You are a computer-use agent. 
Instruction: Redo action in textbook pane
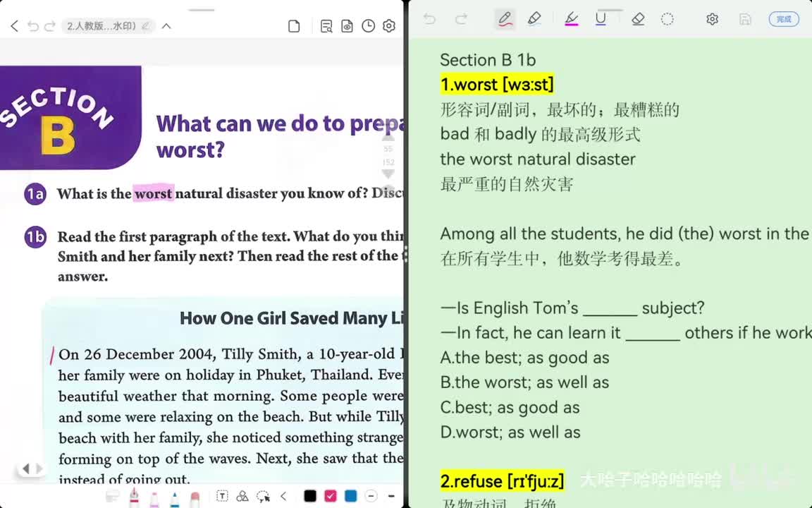[50, 26]
